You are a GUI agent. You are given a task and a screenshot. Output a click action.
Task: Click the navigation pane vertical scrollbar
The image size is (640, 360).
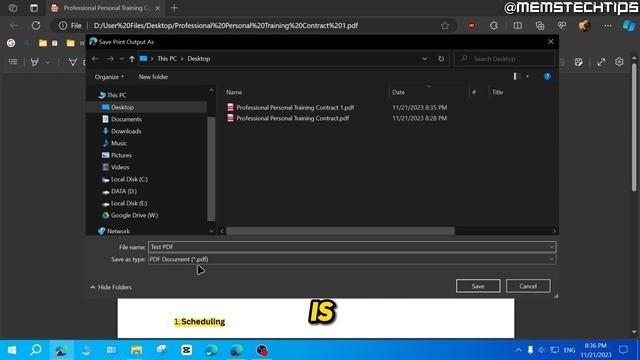(211, 169)
